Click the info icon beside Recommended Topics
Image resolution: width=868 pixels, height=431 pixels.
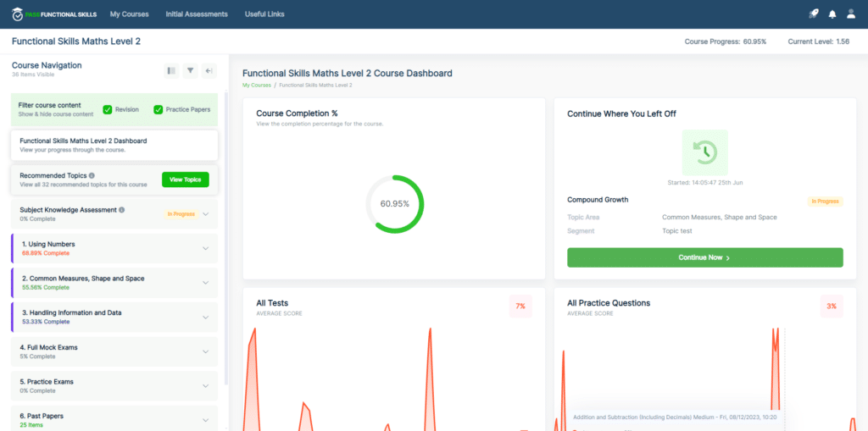(x=92, y=175)
